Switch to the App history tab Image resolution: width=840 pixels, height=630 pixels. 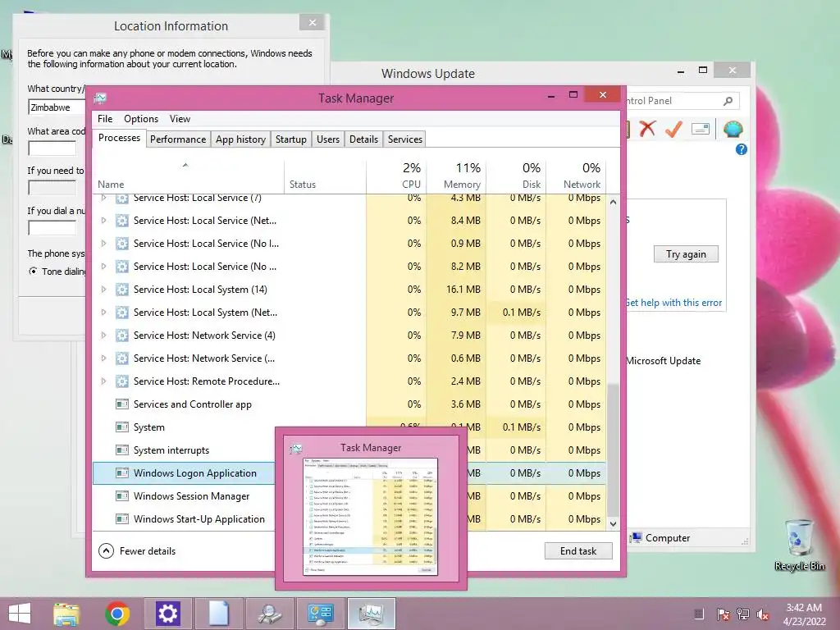[240, 139]
